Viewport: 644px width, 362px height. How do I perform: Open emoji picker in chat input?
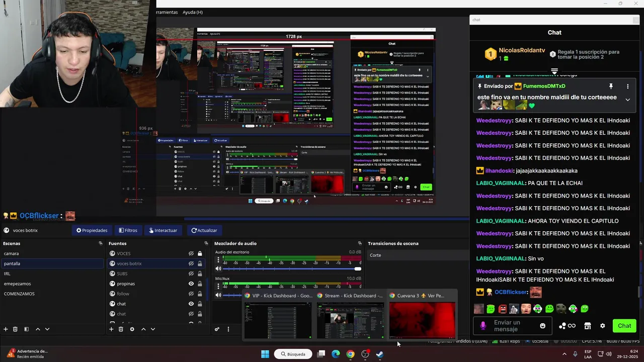[542, 326]
